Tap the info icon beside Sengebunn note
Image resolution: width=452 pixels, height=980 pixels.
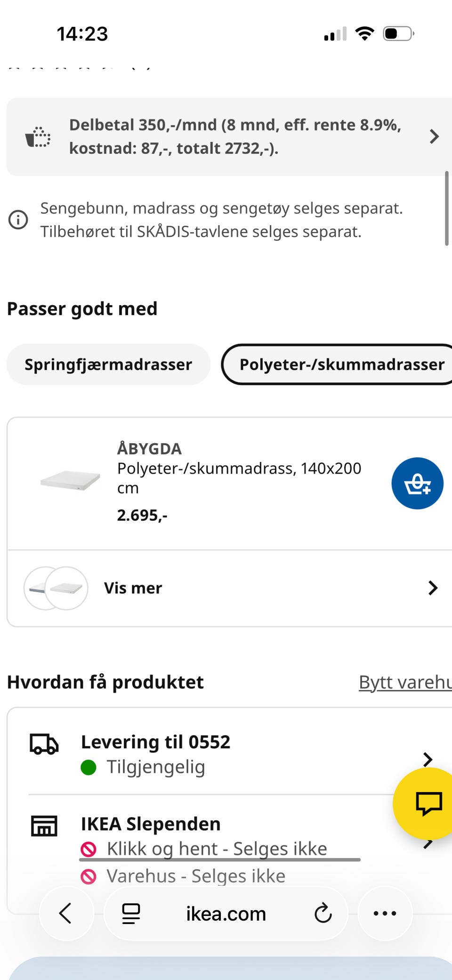point(18,219)
